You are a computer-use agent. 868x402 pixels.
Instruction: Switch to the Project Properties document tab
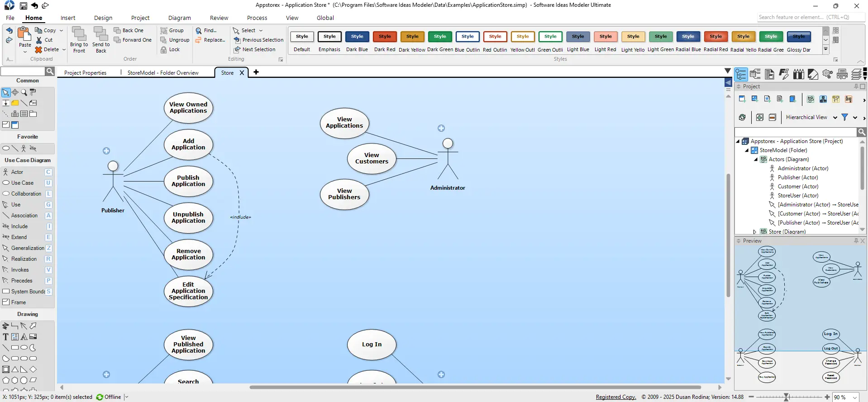pyautogui.click(x=85, y=72)
